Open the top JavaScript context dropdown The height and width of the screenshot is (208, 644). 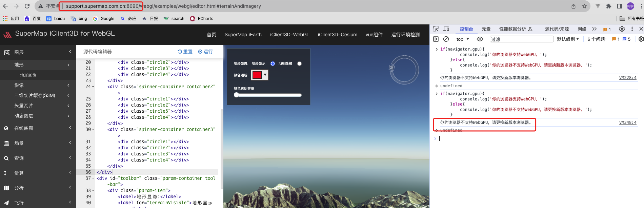463,39
